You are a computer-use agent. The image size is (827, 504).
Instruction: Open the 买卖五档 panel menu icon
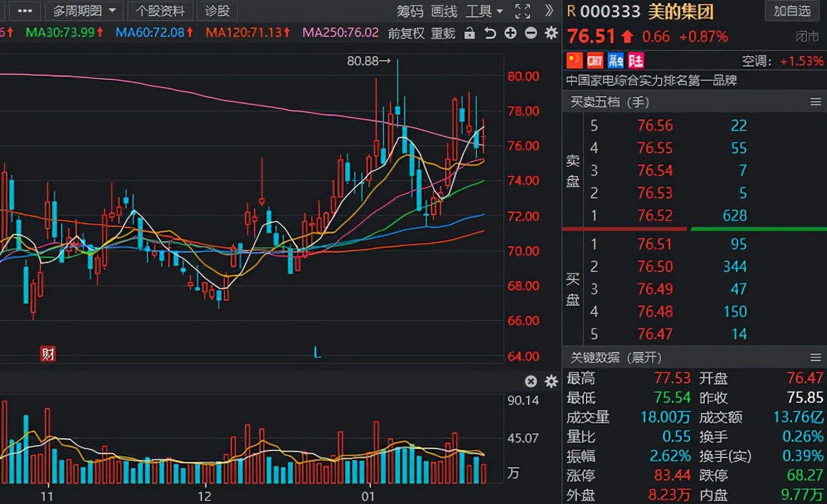point(815,102)
